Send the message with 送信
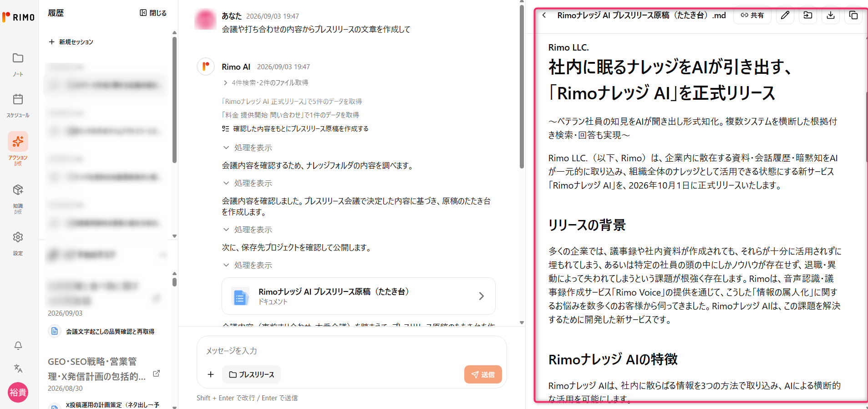The height and width of the screenshot is (409, 868). tap(483, 374)
